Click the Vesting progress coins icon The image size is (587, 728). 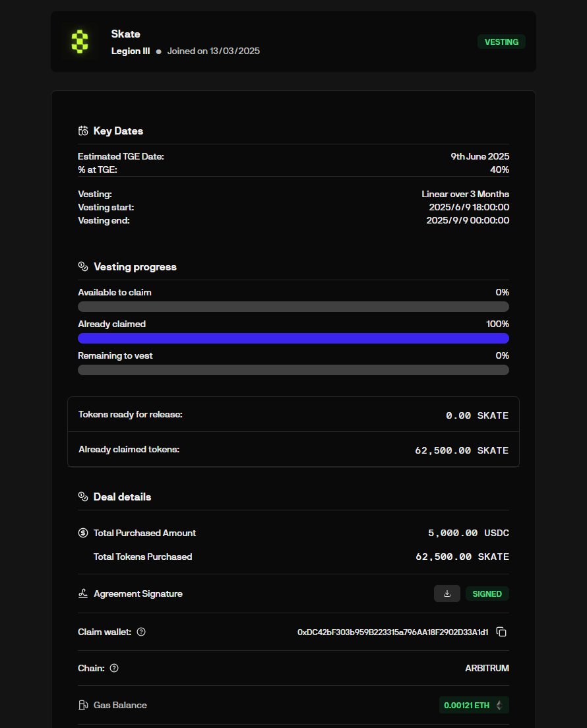83,266
